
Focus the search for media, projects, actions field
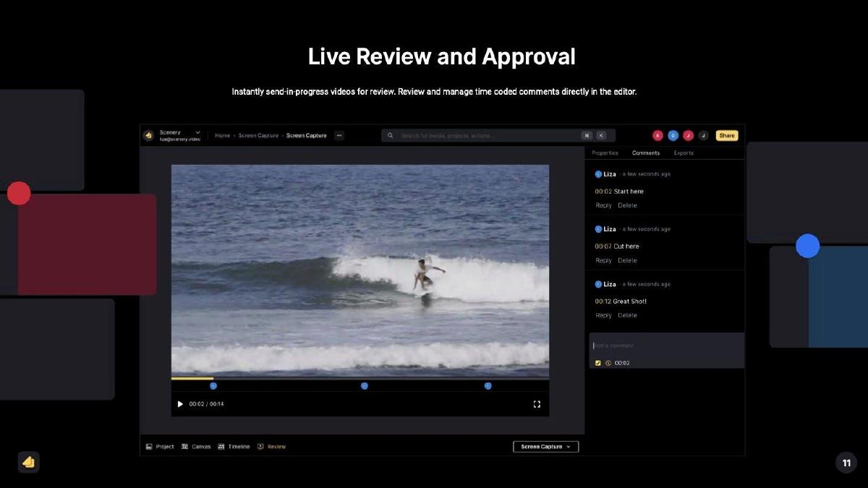pyautogui.click(x=498, y=135)
